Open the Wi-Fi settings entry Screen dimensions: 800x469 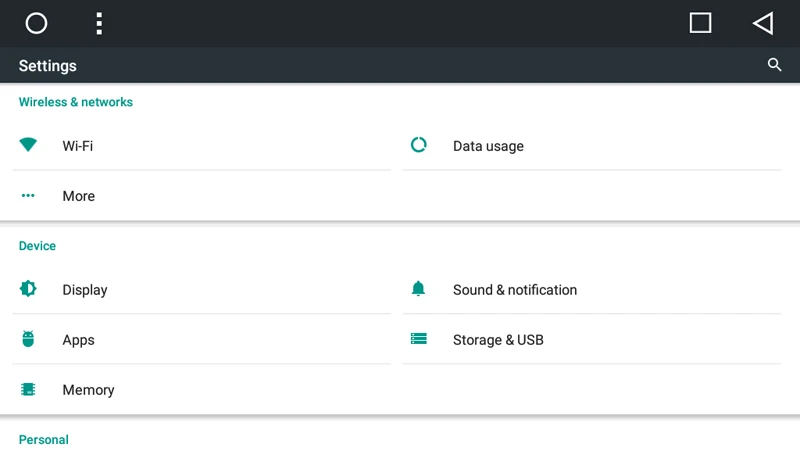(x=202, y=146)
